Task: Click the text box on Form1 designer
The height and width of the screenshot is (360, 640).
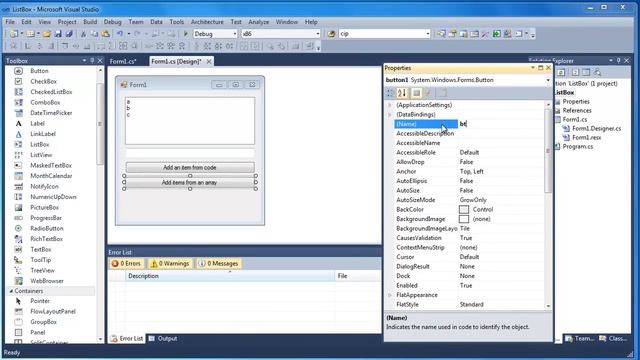Action: (x=190, y=153)
